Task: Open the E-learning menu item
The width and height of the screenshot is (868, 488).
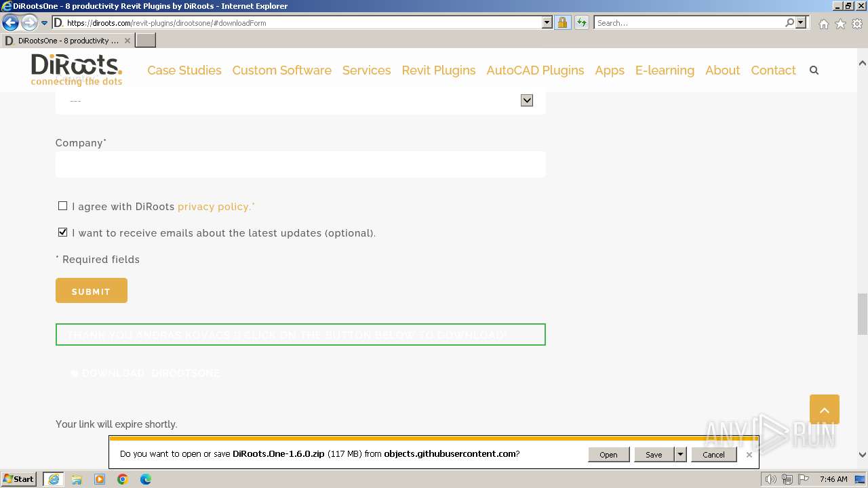Action: 665,70
